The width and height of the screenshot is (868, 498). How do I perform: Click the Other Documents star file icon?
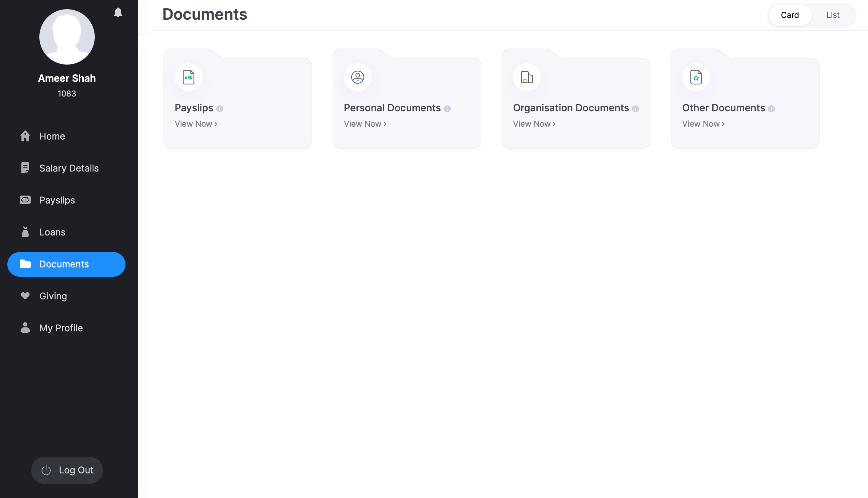click(x=695, y=77)
